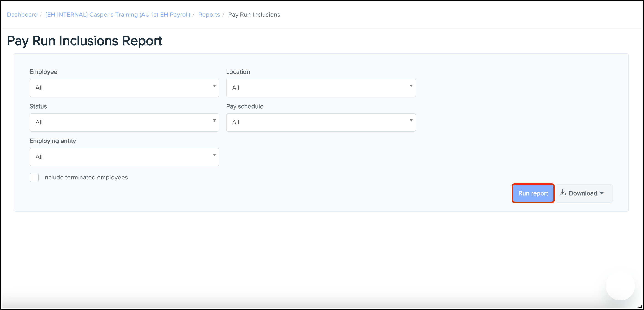
Task: Open the Employing entity dropdown
Action: [124, 157]
